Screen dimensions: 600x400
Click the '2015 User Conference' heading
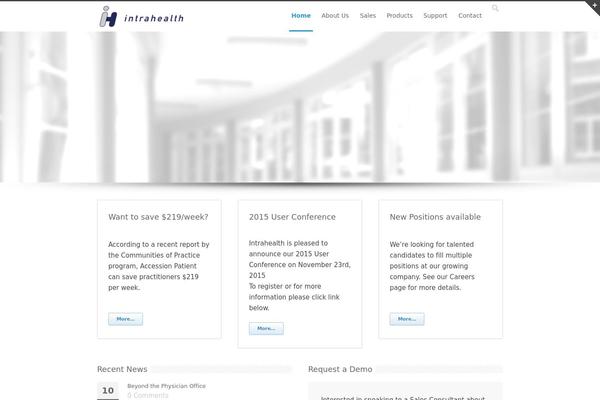tap(292, 217)
